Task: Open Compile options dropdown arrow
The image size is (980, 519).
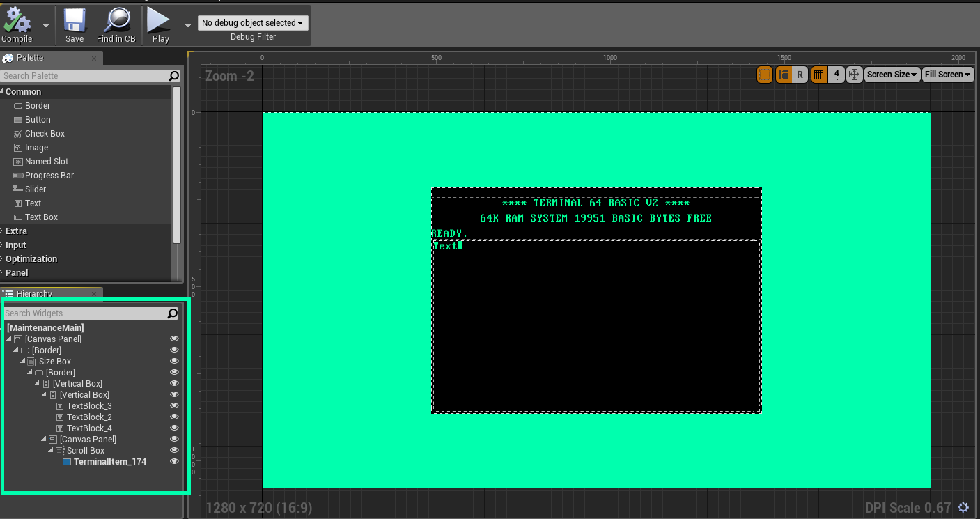Action: pyautogui.click(x=46, y=25)
